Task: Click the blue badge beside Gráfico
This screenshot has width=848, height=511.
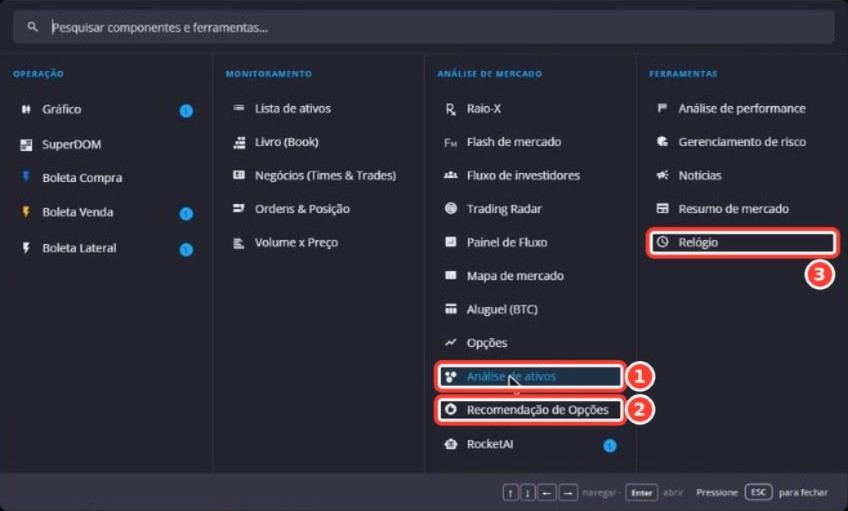Action: click(186, 111)
